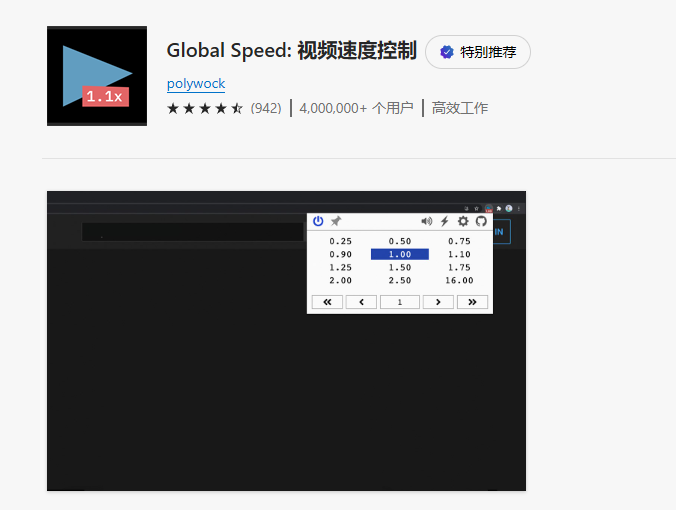Select speed preset 0.90
Image resolution: width=676 pixels, height=510 pixels.
(x=341, y=254)
